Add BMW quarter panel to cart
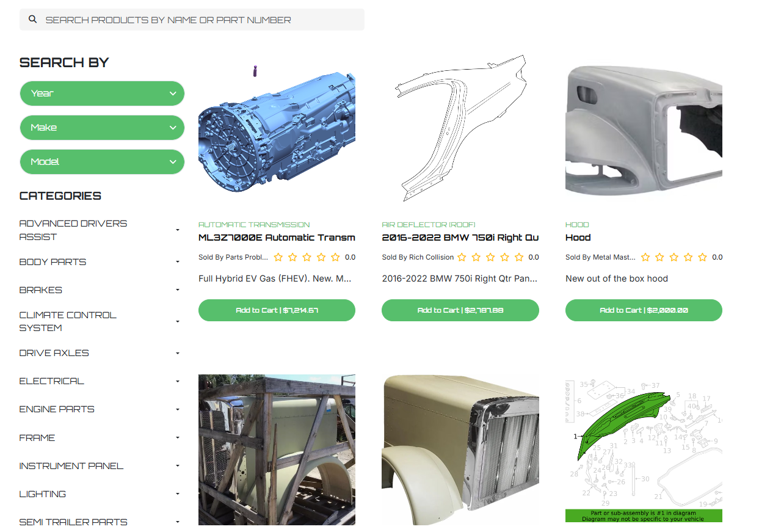Image resolution: width=759 pixels, height=532 pixels. (x=460, y=310)
